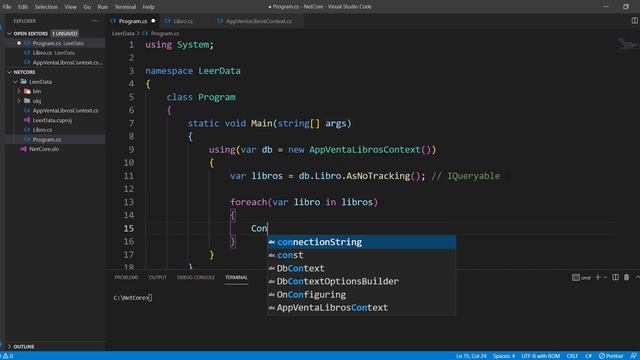640x360 pixels.
Task: Click the unsaved dot beside Program.cs in Open Editors
Action: pyautogui.click(x=19, y=43)
